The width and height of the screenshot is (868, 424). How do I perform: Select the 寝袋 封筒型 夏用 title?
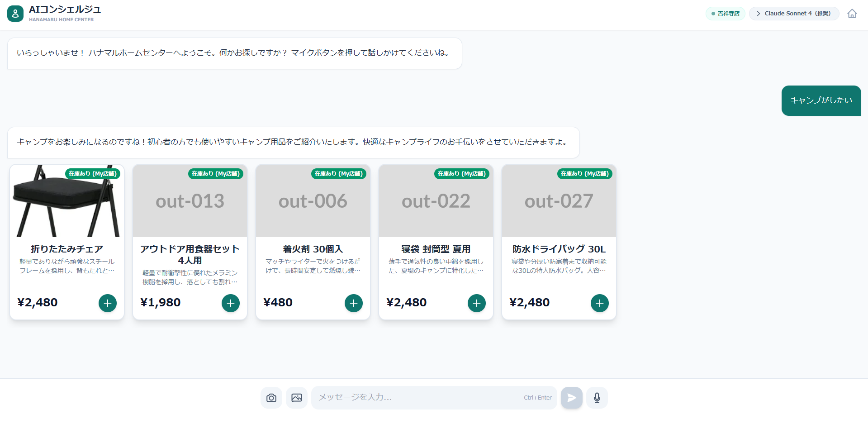(x=436, y=249)
